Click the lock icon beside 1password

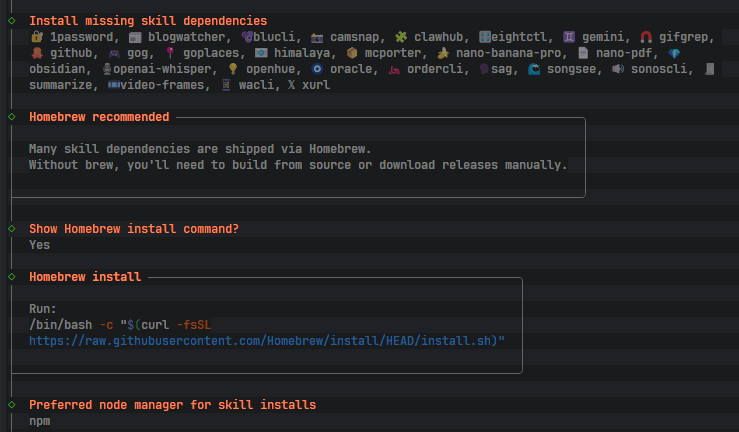pos(36,36)
